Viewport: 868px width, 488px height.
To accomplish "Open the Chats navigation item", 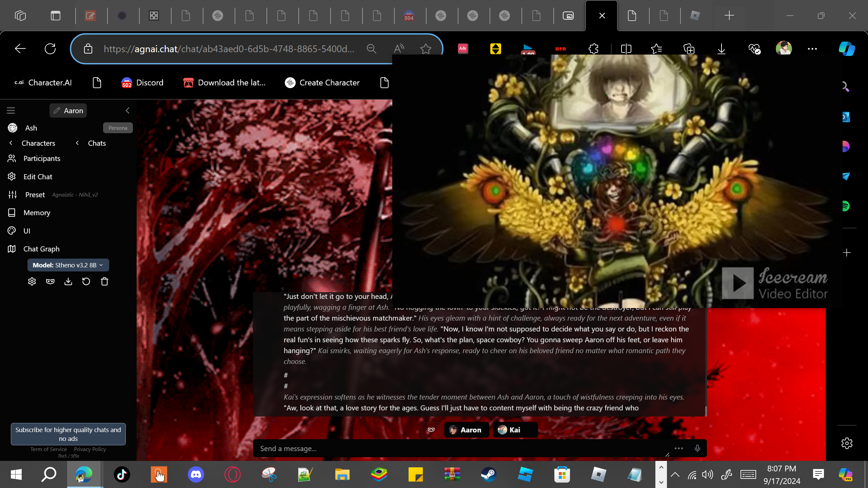I will click(97, 143).
